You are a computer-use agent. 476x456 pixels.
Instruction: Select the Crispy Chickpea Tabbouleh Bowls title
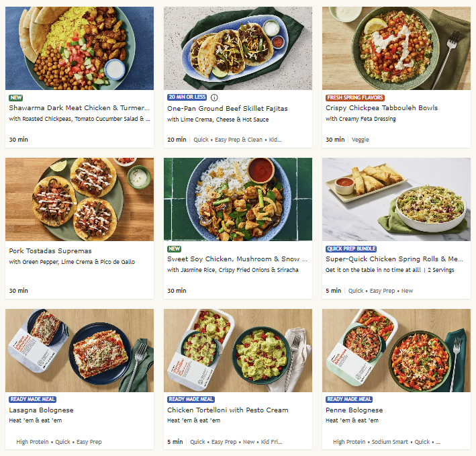point(381,107)
